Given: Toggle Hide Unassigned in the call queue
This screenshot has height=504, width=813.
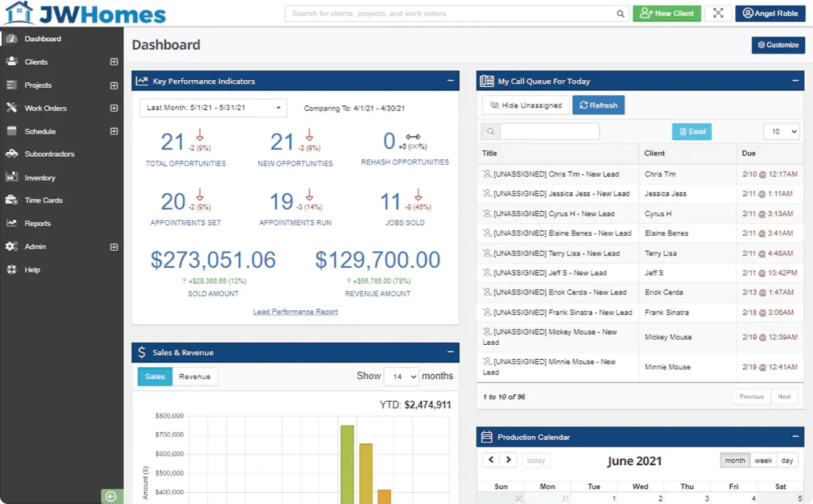Looking at the screenshot, I should [x=525, y=105].
